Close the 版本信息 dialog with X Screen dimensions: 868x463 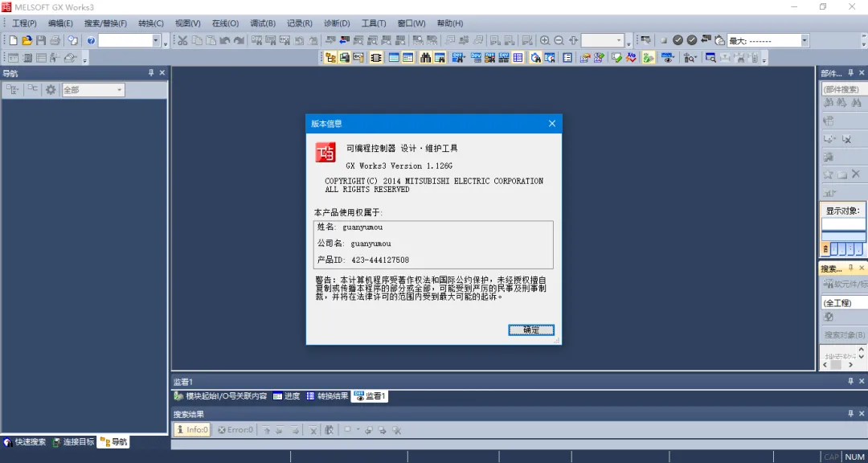[x=552, y=124]
